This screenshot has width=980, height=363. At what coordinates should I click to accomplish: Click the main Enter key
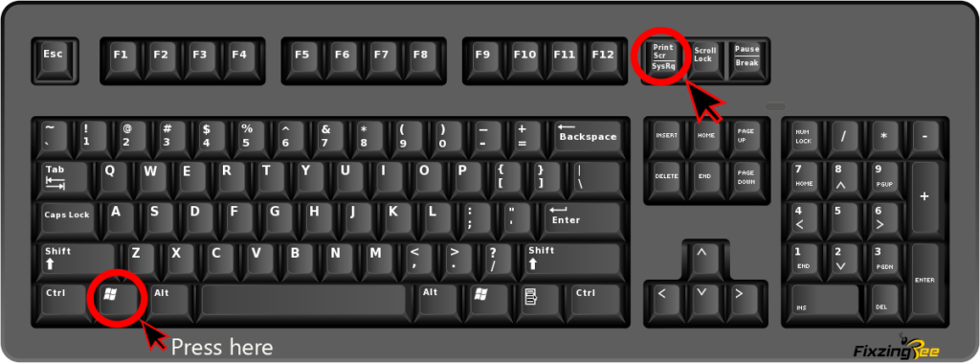click(x=583, y=219)
